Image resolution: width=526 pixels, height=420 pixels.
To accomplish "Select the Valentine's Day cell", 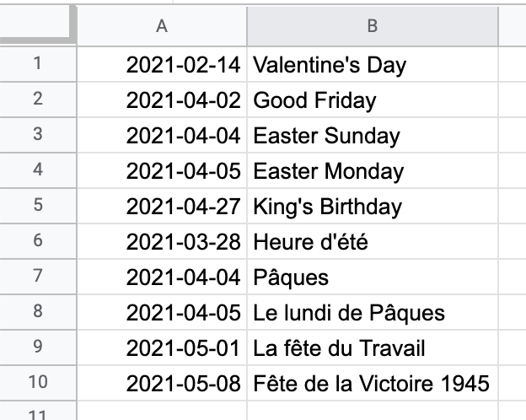I will pos(373,64).
